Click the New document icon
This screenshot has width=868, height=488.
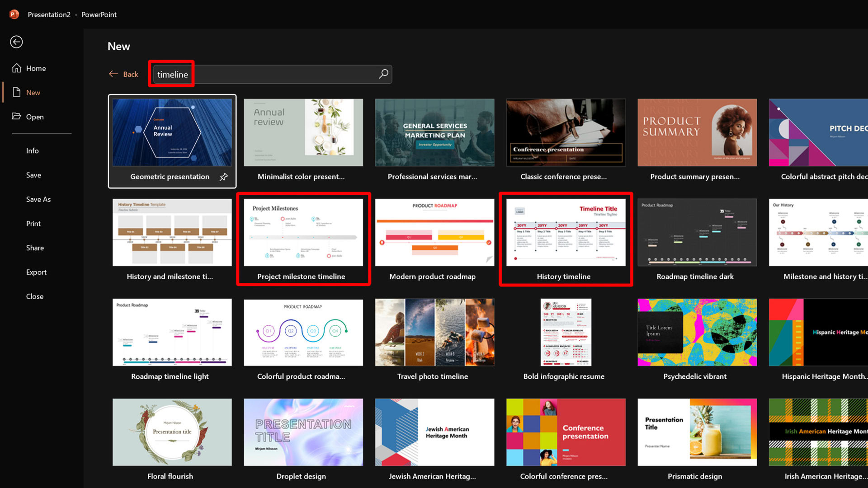[x=17, y=92]
